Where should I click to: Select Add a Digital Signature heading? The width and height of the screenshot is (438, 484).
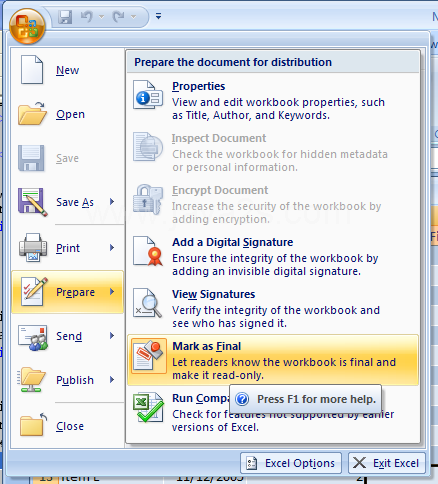pyautogui.click(x=233, y=242)
